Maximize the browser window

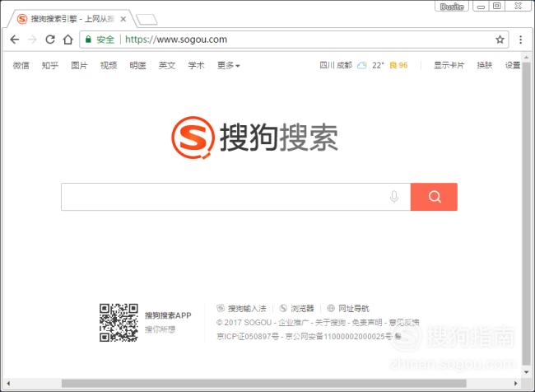497,6
